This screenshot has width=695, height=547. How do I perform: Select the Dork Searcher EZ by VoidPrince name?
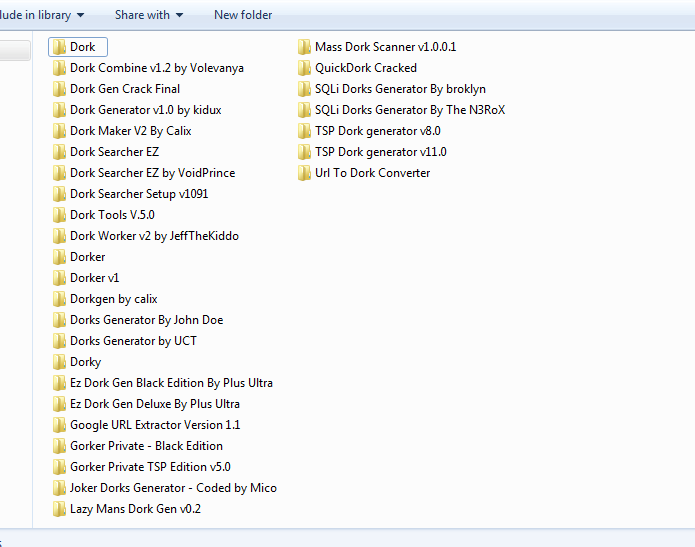152,173
